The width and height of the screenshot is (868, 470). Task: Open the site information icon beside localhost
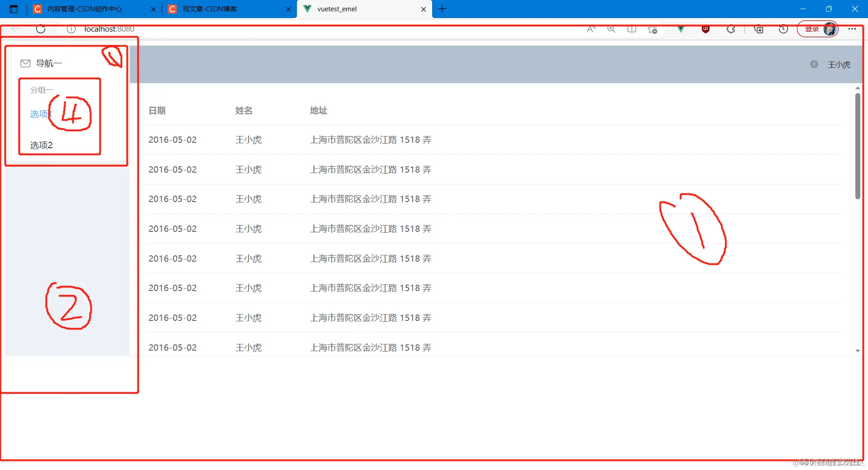[x=71, y=29]
